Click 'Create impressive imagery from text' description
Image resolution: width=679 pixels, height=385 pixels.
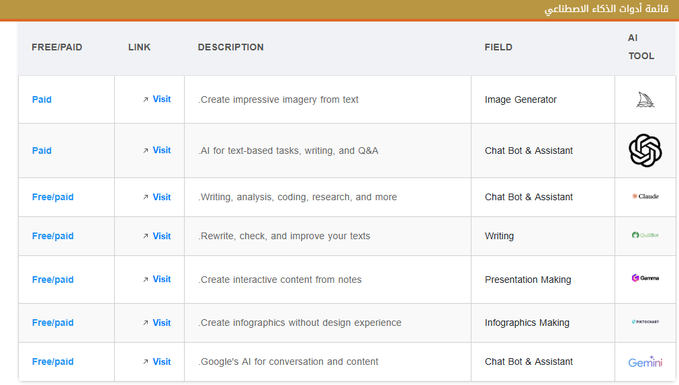[278, 100]
